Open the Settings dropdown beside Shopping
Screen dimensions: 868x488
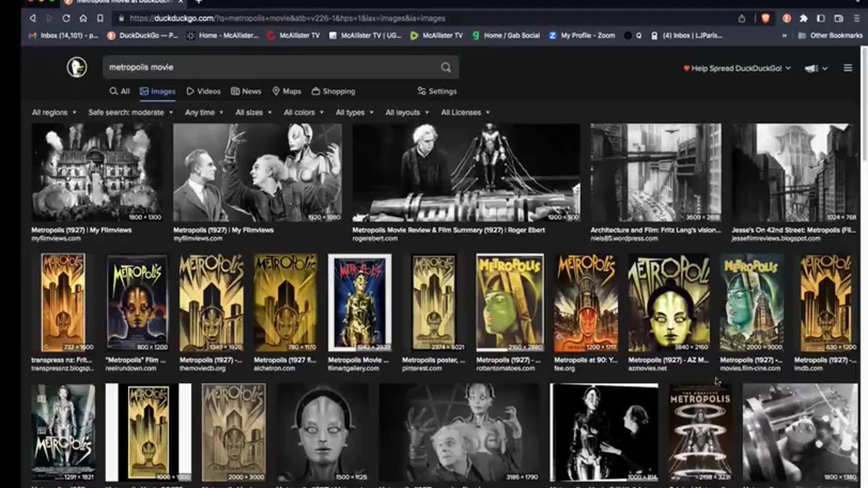437,91
